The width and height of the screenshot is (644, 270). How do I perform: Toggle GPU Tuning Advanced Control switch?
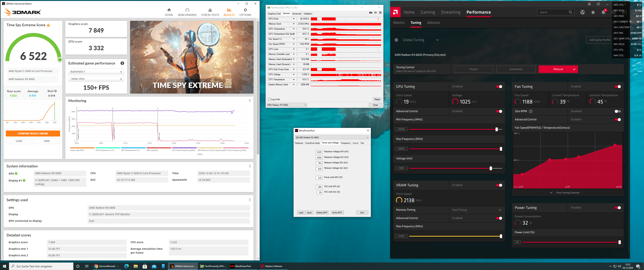499,111
